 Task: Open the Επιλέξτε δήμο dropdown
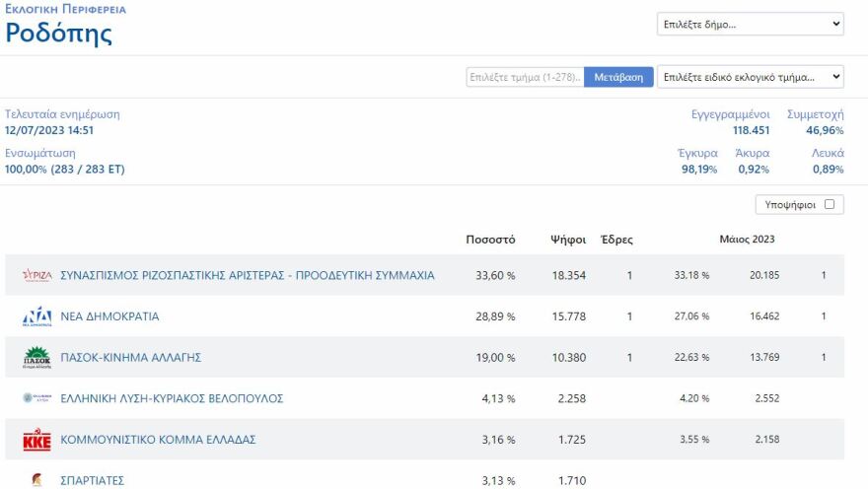tap(750, 24)
